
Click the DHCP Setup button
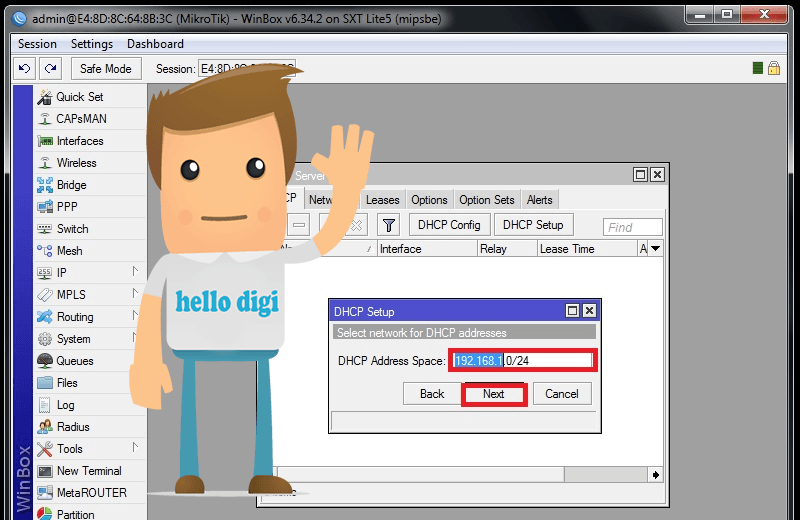pyautogui.click(x=533, y=225)
